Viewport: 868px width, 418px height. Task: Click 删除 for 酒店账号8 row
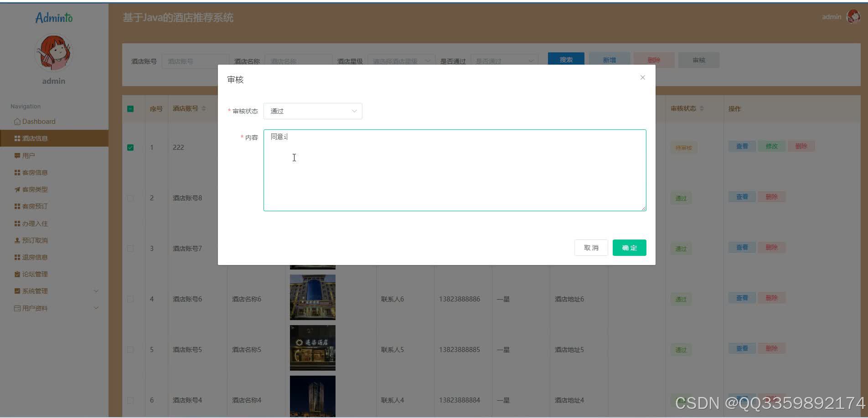click(771, 197)
